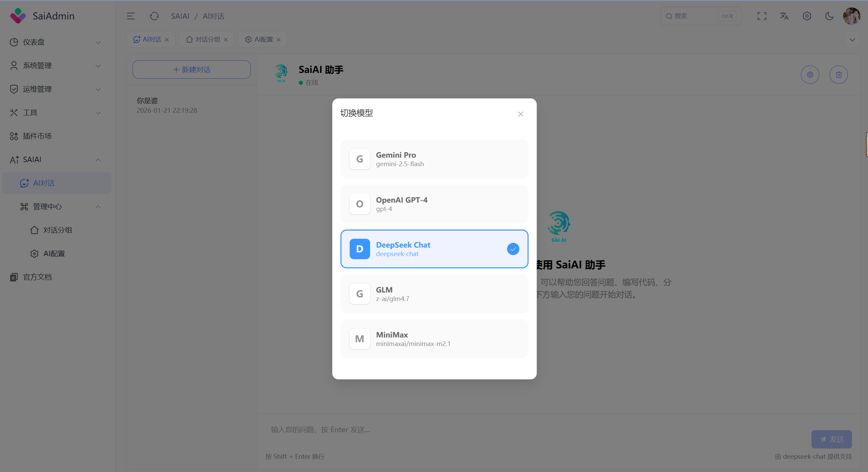The width and height of the screenshot is (868, 472).
Task: Enter fullscreen mode icon
Action: pos(762,16)
